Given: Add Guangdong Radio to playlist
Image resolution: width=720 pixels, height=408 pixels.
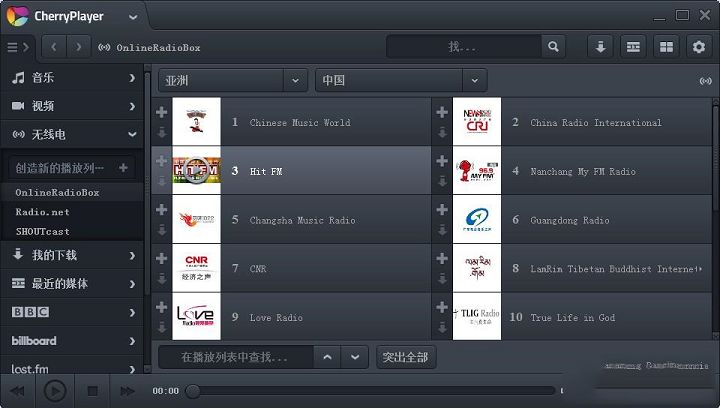Looking at the screenshot, I should click(442, 209).
